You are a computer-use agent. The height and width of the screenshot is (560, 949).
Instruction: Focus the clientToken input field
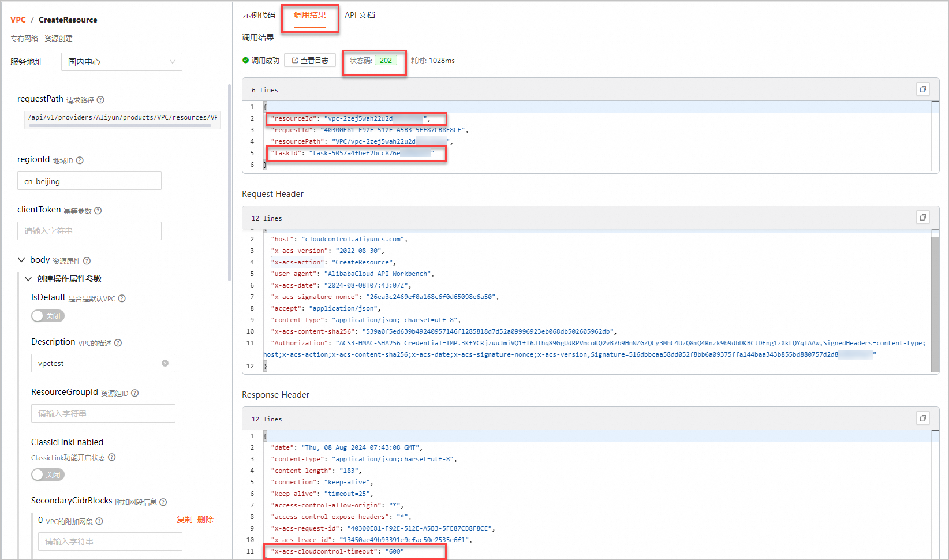(89, 231)
